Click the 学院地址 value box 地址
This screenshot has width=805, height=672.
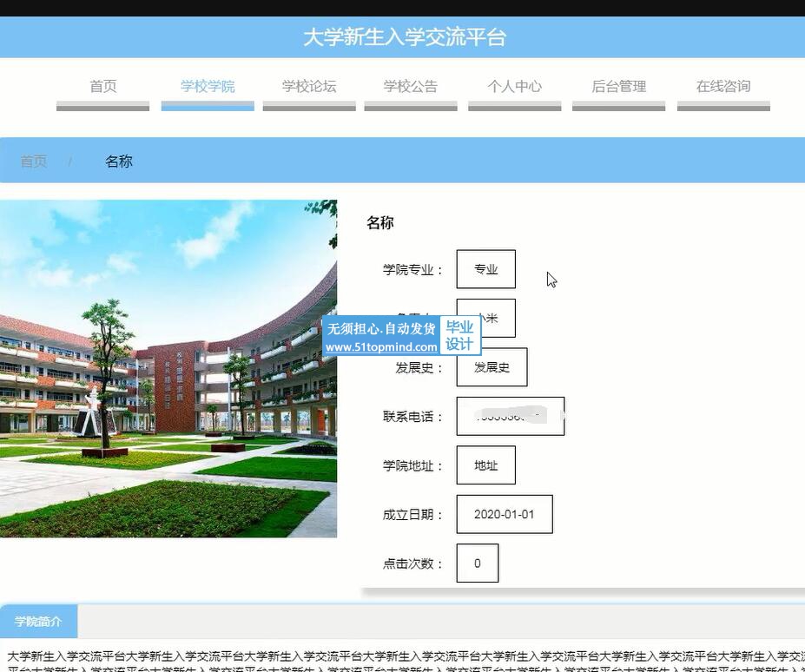pyautogui.click(x=485, y=465)
